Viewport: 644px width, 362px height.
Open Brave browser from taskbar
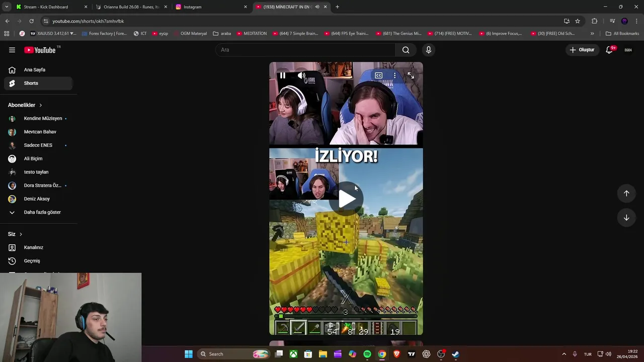(396, 354)
